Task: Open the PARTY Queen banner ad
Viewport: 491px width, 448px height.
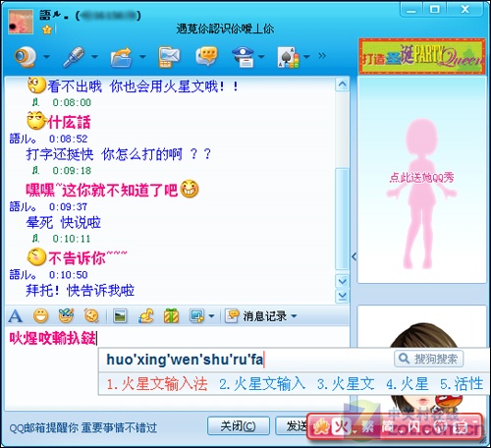Action: 422,56
